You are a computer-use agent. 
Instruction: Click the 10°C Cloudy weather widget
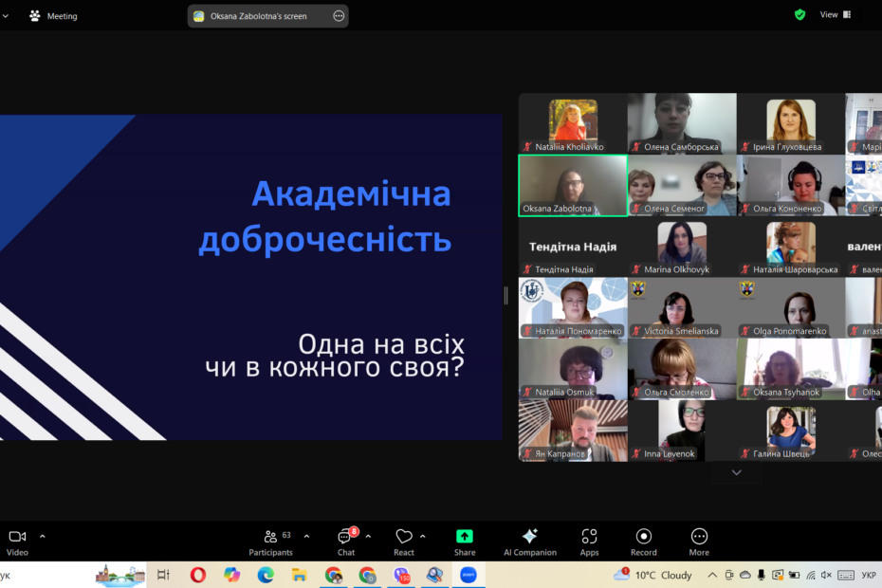click(x=652, y=575)
